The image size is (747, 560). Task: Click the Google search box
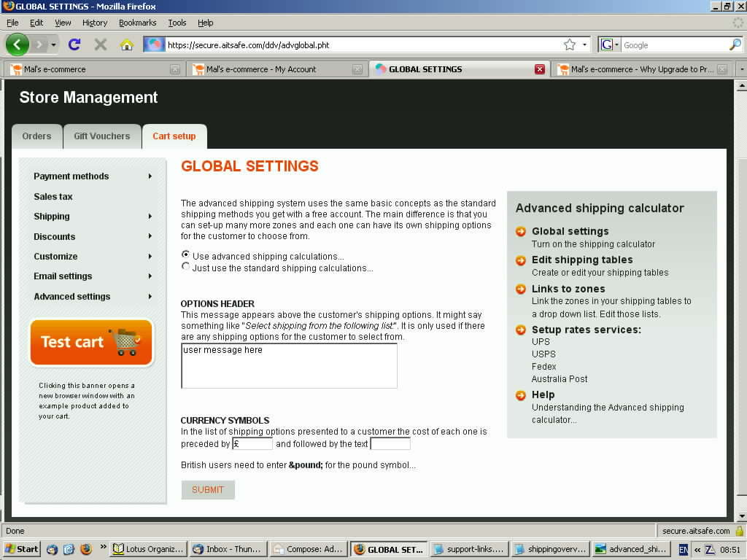click(675, 44)
